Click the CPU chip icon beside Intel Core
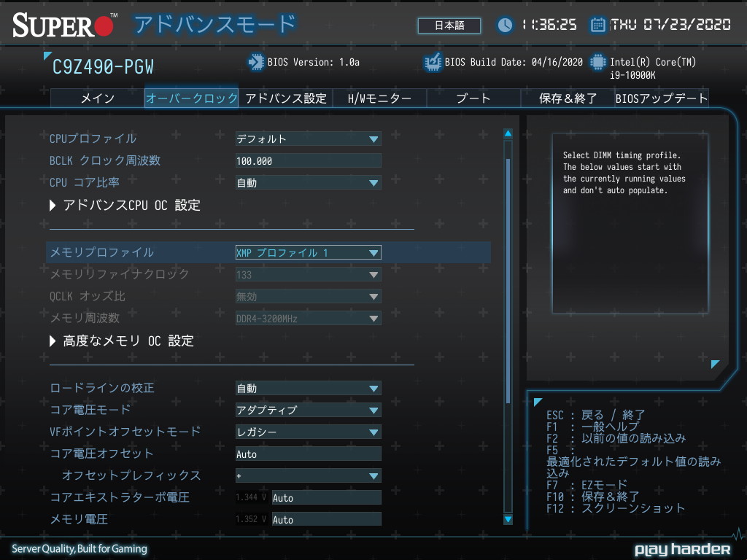 tap(598, 62)
